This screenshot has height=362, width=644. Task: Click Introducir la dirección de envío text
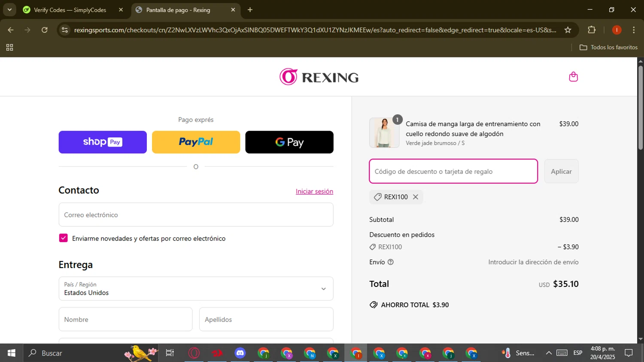(x=533, y=262)
